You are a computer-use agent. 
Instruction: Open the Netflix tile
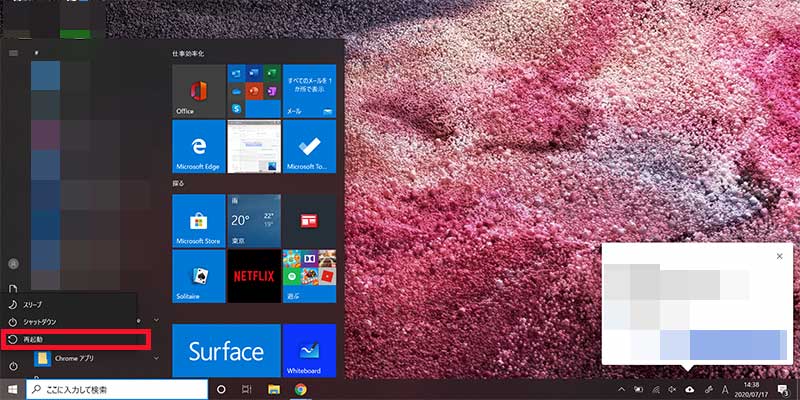(x=252, y=276)
